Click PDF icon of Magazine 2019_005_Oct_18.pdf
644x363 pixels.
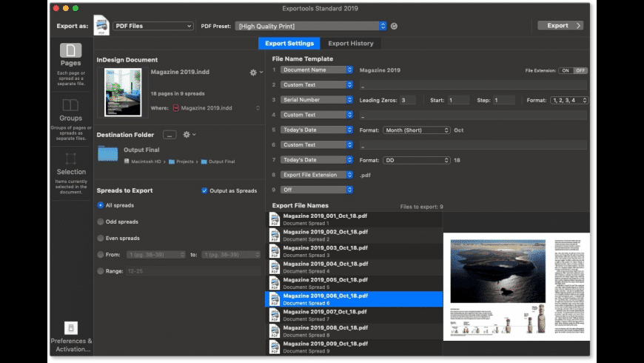275,283
